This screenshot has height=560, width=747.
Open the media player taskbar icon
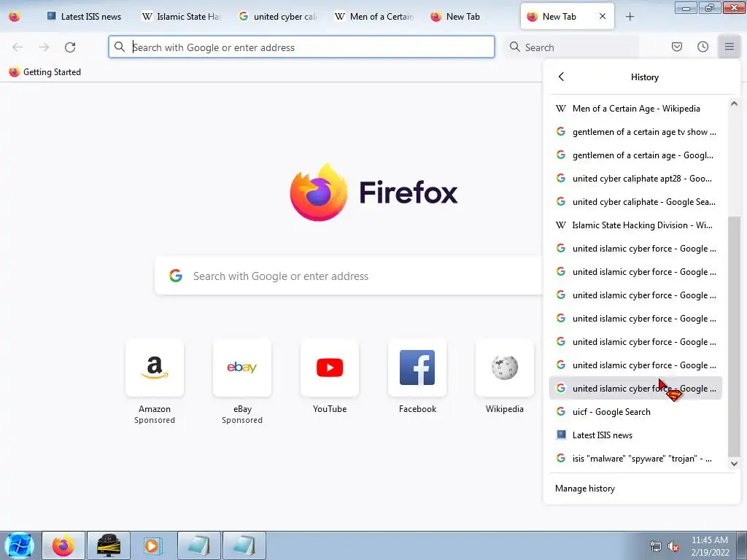pos(153,545)
